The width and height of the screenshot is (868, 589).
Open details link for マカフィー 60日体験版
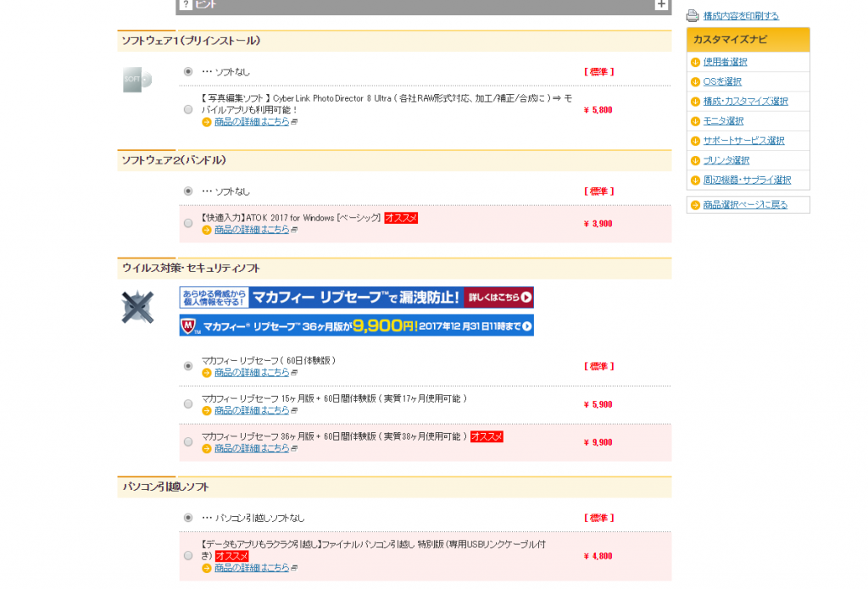(252, 373)
